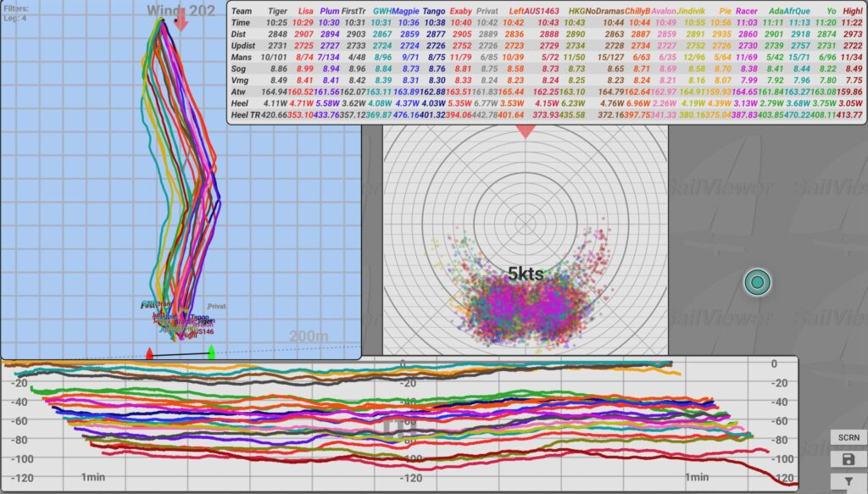Select the Pie team column header
868x494 pixels.
(726, 11)
